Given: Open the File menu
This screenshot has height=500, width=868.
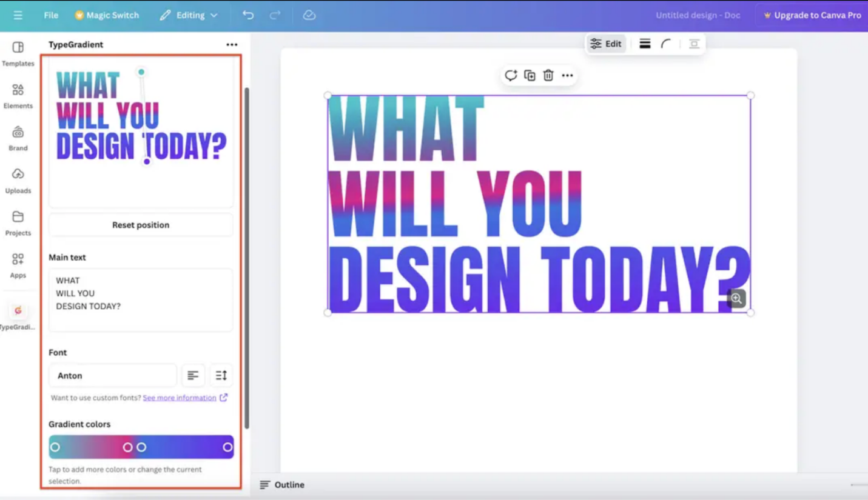Looking at the screenshot, I should point(50,15).
